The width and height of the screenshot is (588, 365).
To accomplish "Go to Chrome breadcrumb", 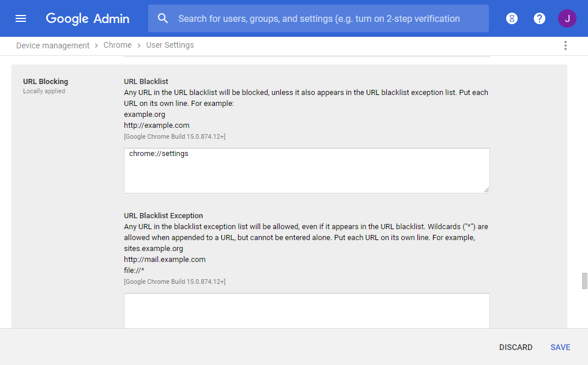I will pyautogui.click(x=118, y=45).
